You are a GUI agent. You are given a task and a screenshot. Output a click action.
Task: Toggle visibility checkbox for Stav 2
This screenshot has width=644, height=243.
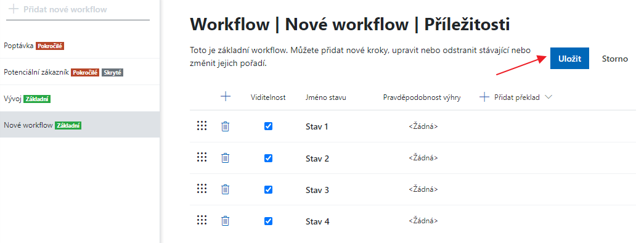(x=268, y=158)
